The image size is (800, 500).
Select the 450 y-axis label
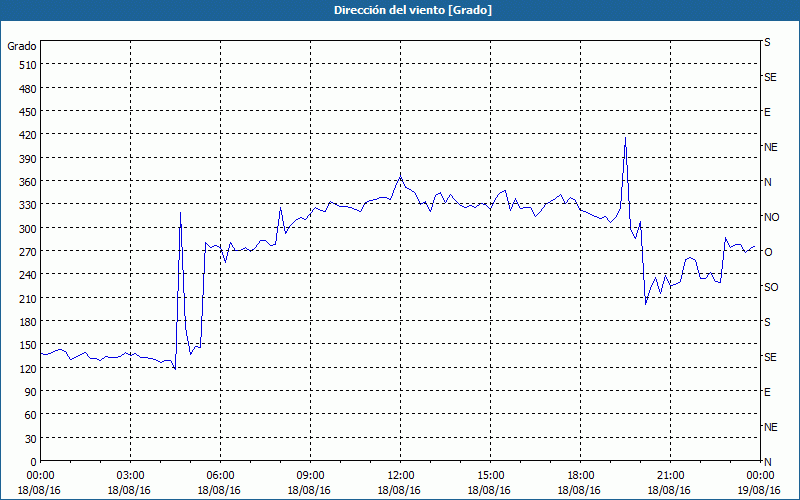pyautogui.click(x=28, y=112)
